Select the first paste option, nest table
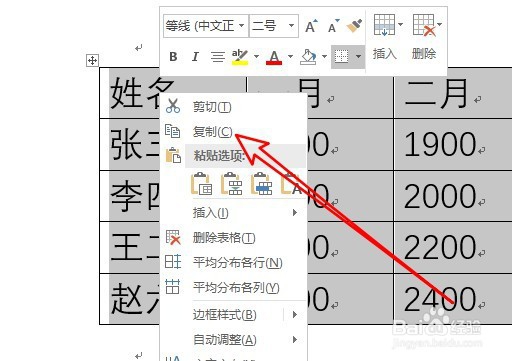Viewport: 512px width, 361px height. click(201, 184)
